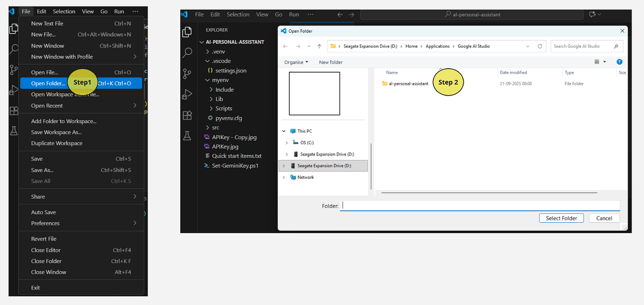Open Source Control icon in File-menu window
The image size is (644, 305).
coord(13,70)
